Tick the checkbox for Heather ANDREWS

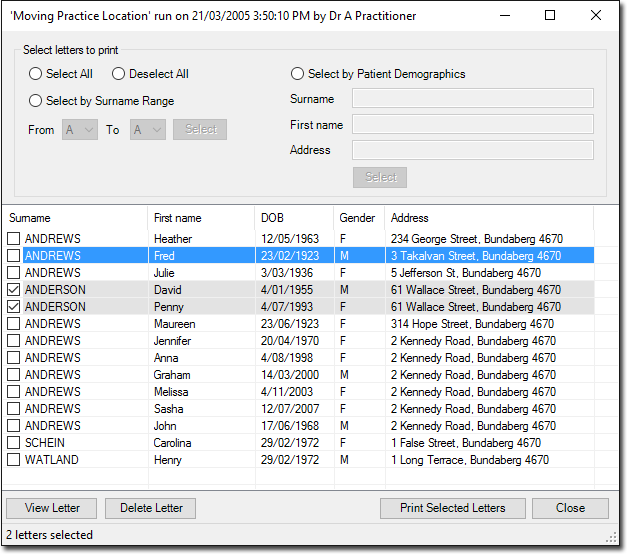pyautogui.click(x=14, y=239)
